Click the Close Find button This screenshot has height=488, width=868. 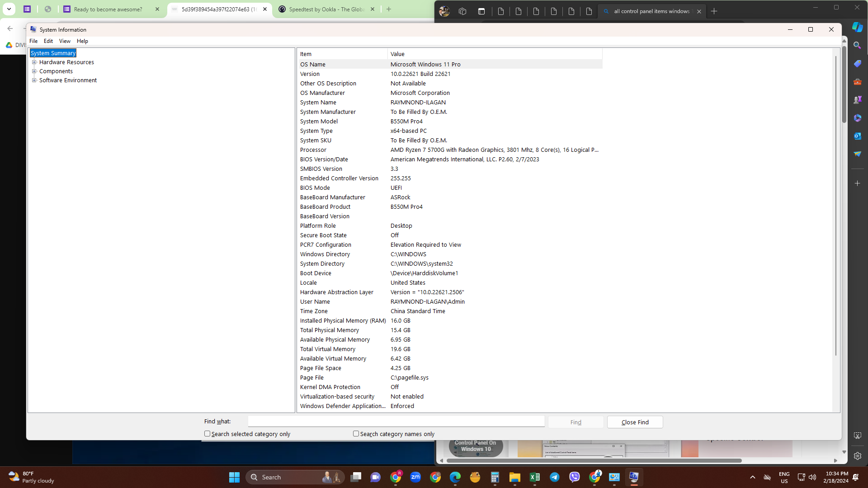pyautogui.click(x=635, y=422)
